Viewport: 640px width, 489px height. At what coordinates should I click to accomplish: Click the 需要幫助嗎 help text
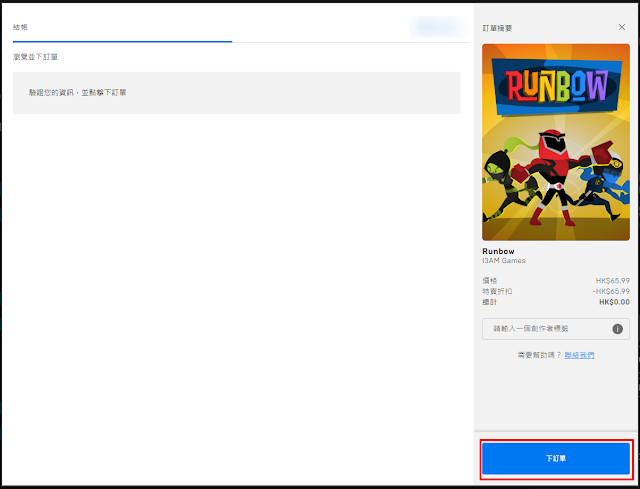540,355
